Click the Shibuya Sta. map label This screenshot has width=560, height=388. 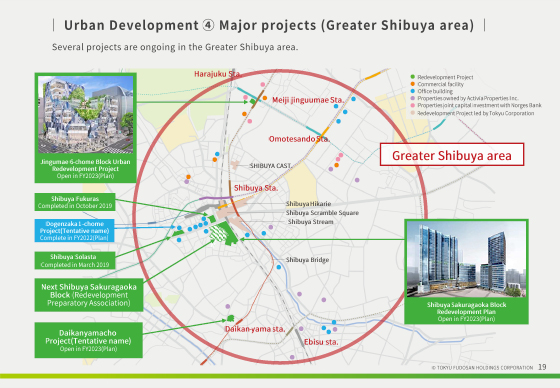pyautogui.click(x=256, y=188)
